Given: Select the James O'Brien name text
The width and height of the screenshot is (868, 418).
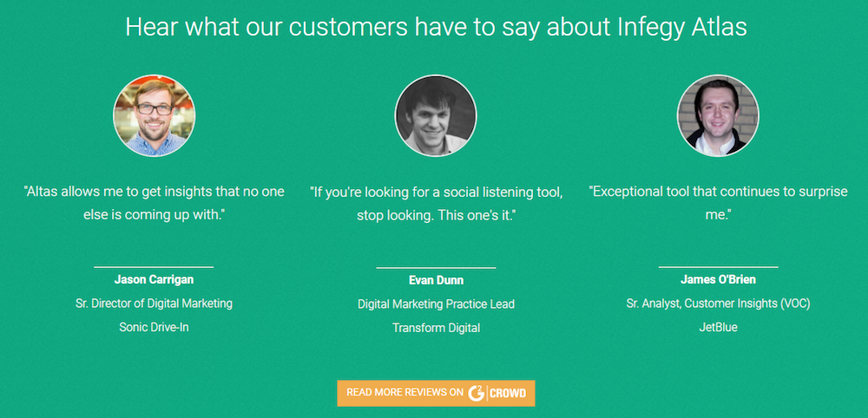Looking at the screenshot, I should (718, 280).
